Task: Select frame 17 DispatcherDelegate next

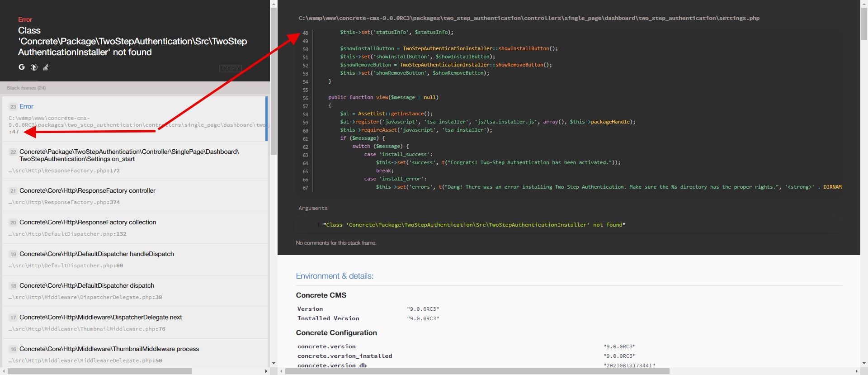Action: pyautogui.click(x=135, y=323)
